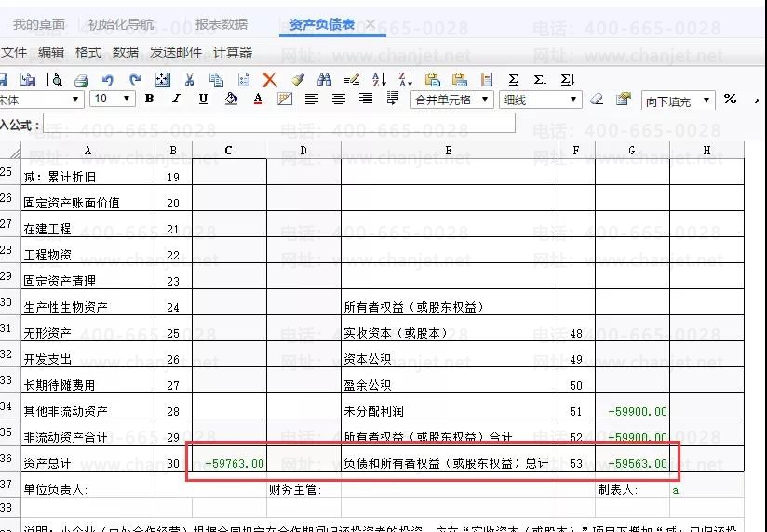The image size is (767, 532).
Task: Copy selection with the two-pages icon
Action: coord(216,79)
